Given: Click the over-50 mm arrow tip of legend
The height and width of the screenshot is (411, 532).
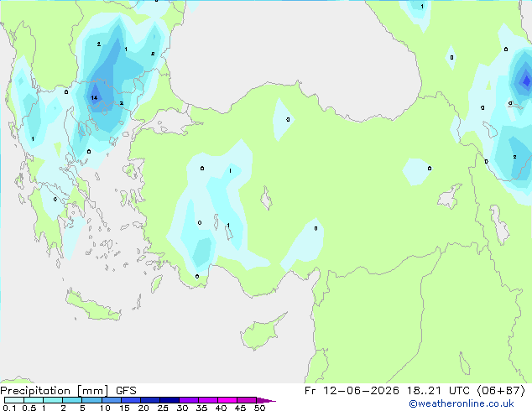Looking at the screenshot, I should (x=266, y=400).
